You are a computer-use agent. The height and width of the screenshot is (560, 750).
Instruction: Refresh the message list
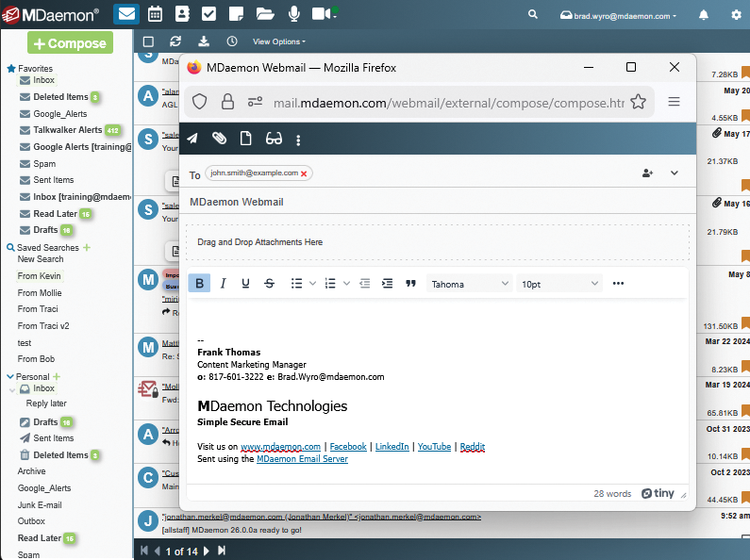[x=175, y=41]
